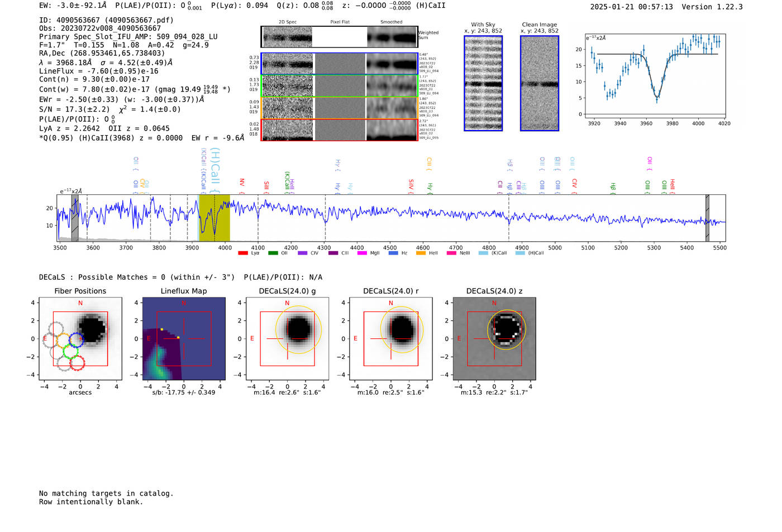This screenshot has height=532, width=782.
Task: Click the HeII orange legend swatch
Action: pyautogui.click(x=421, y=253)
